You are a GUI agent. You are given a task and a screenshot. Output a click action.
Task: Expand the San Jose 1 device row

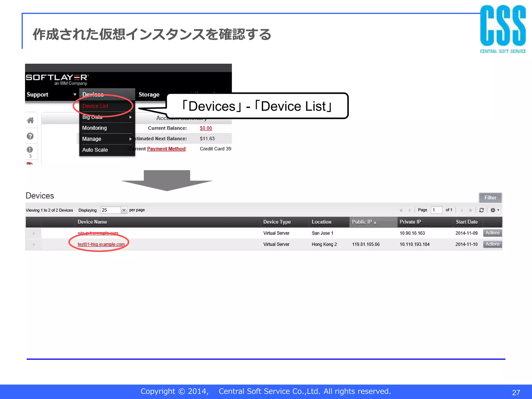(x=34, y=233)
